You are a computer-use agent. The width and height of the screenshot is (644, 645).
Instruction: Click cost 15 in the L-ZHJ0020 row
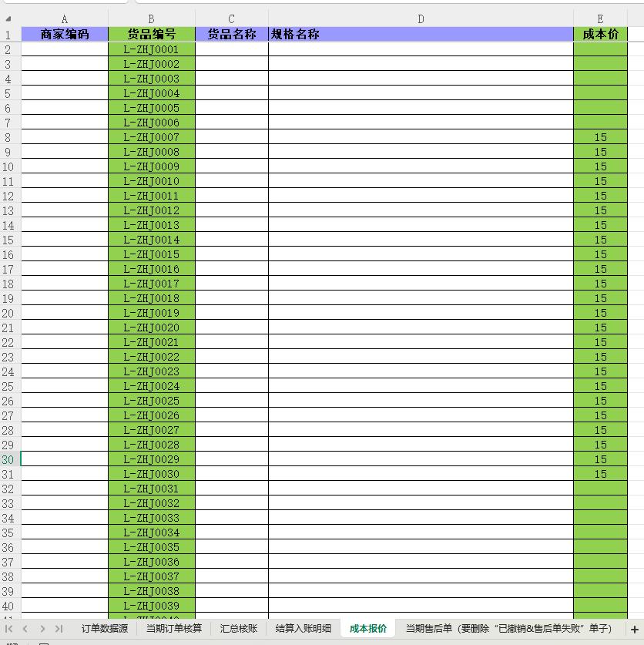pyautogui.click(x=600, y=328)
